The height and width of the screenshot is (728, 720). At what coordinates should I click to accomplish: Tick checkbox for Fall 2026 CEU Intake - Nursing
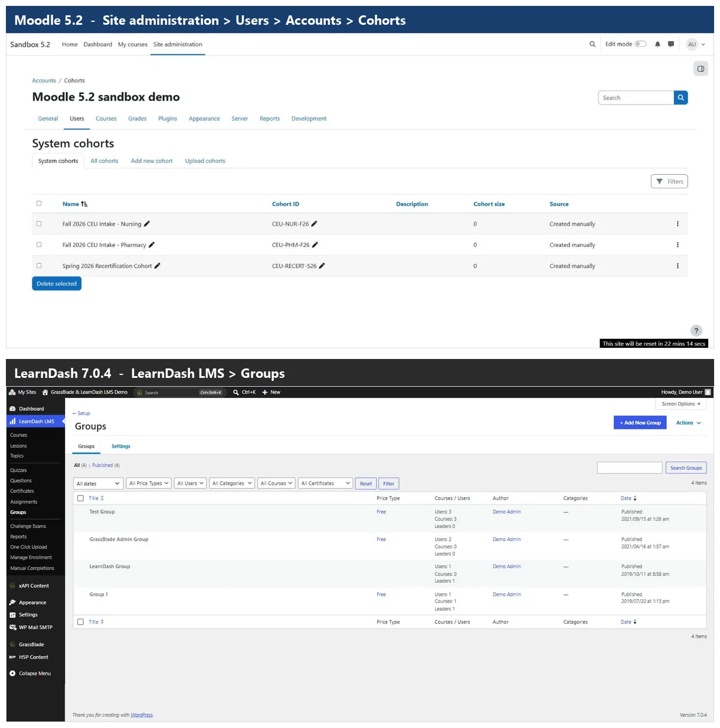pos(39,224)
